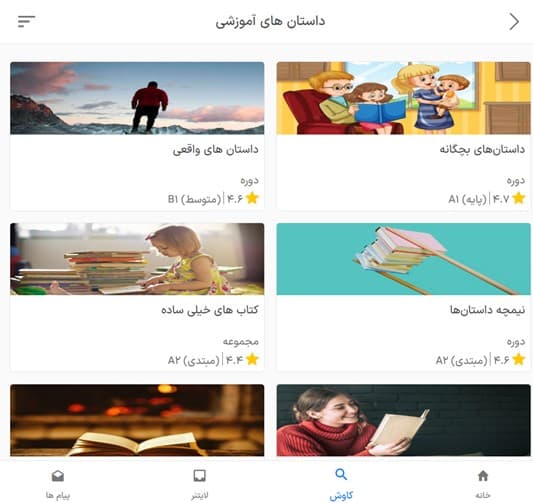This screenshot has height=503, width=533.
Task: Select the کتاب های خیلی ساده title
Action: [x=210, y=310]
